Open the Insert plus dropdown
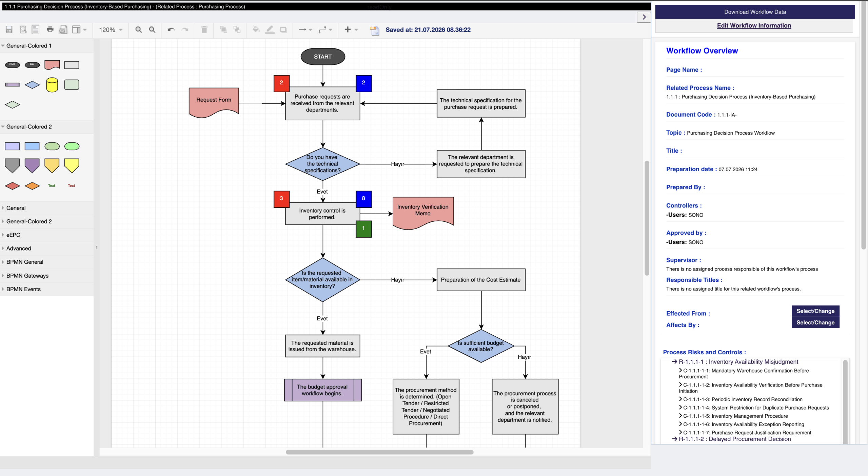Image resolution: width=868 pixels, height=476 pixels. pyautogui.click(x=351, y=30)
